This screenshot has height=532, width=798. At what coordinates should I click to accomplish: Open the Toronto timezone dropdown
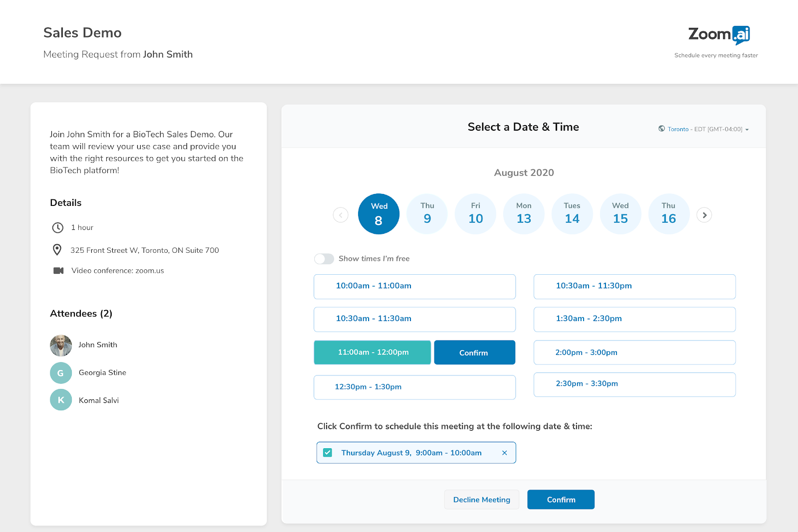pos(703,129)
